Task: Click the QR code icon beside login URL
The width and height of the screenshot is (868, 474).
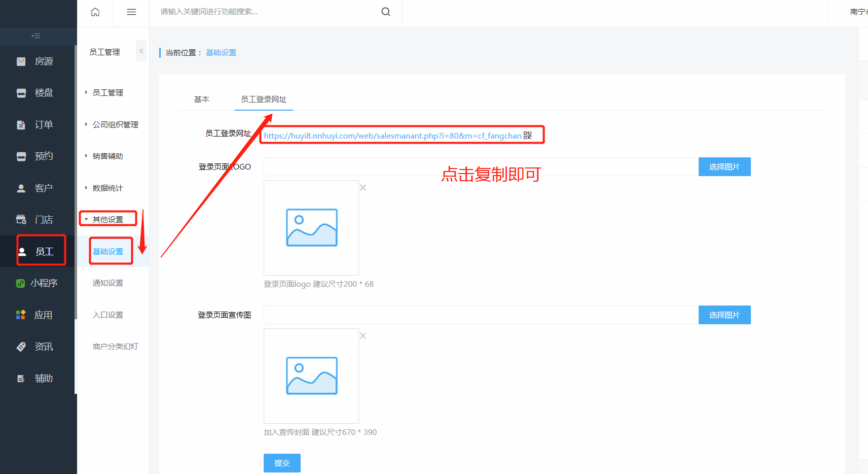Action: (528, 136)
